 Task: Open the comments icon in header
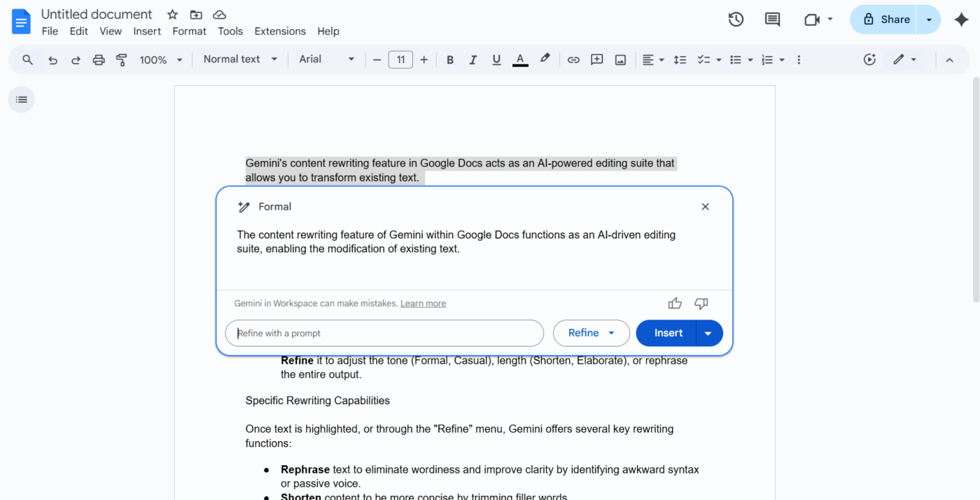tap(772, 20)
